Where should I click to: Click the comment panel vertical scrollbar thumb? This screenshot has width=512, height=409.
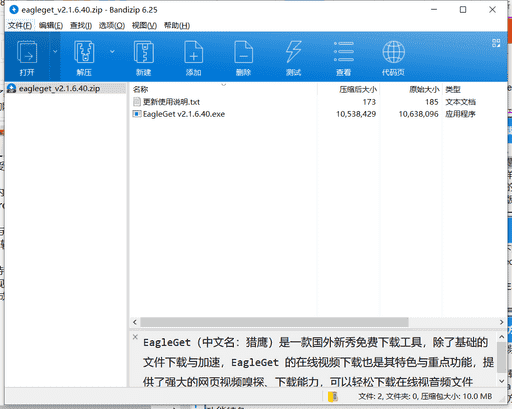pos(502,357)
